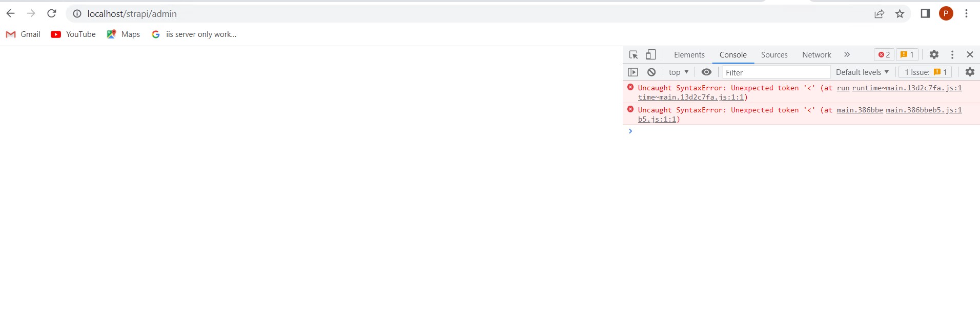
Task: Open the browser side panel
Action: [925, 14]
